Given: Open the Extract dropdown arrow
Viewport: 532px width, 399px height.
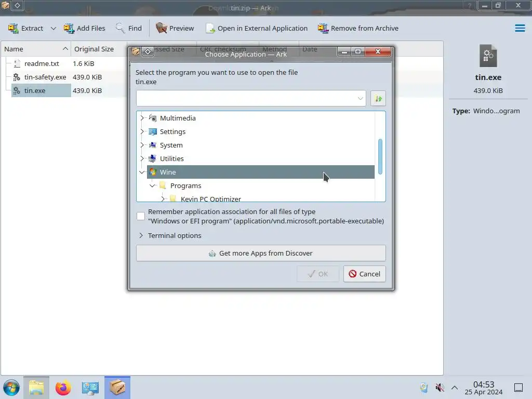Looking at the screenshot, I should (54, 28).
